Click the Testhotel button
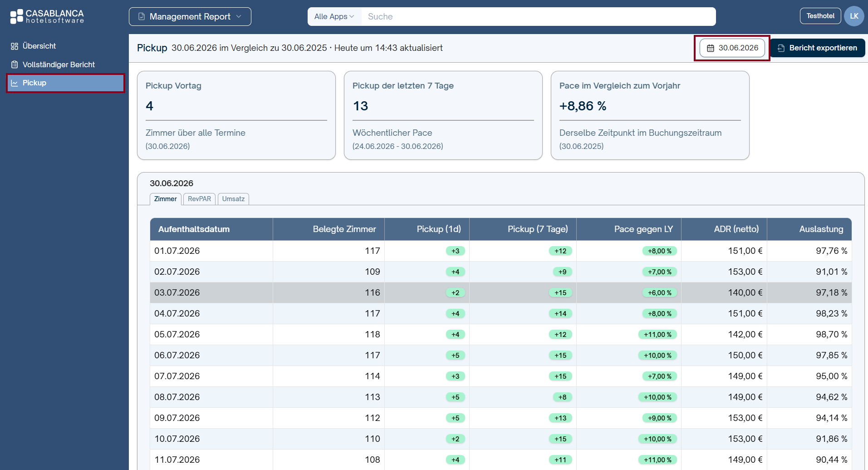 (820, 16)
